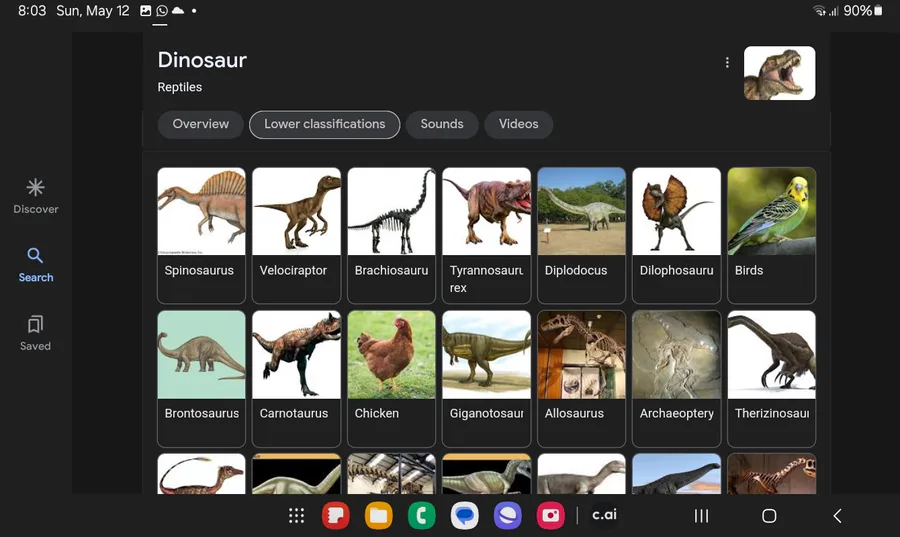Open the Giganotosaurus card
Image resolution: width=900 pixels, height=537 pixels.
[x=486, y=379]
